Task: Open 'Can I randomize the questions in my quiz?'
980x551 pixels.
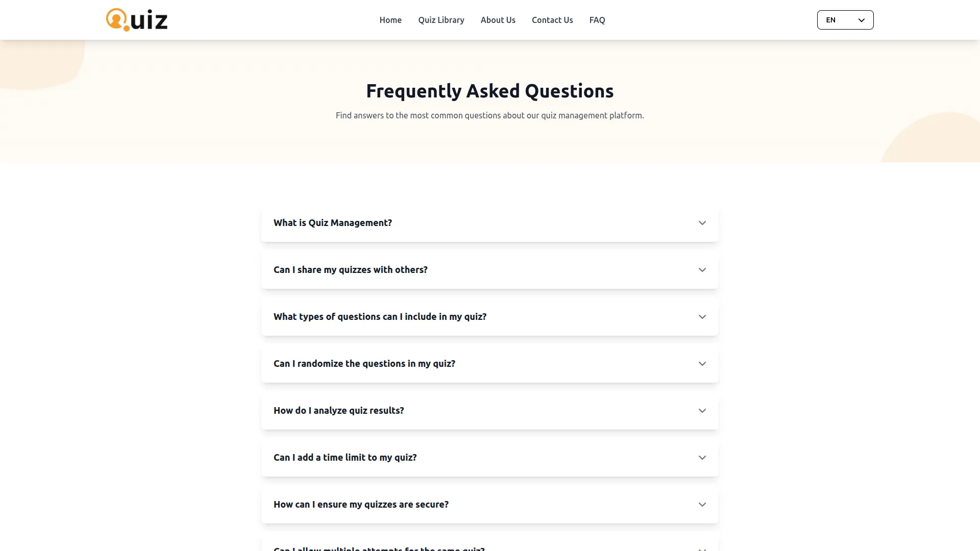Action: point(489,363)
